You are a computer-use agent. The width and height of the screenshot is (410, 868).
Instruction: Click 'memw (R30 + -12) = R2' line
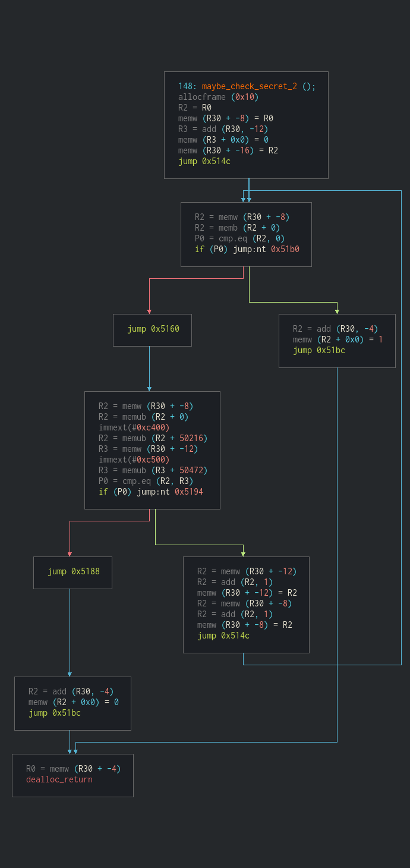coord(247,593)
